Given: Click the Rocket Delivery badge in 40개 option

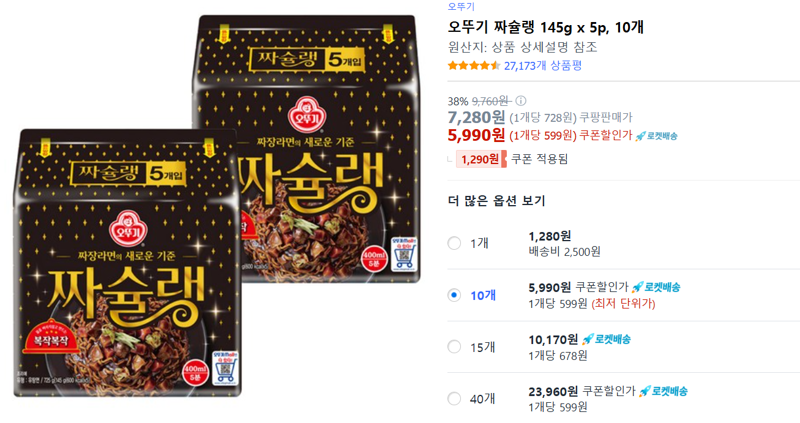Looking at the screenshot, I should coord(663,391).
